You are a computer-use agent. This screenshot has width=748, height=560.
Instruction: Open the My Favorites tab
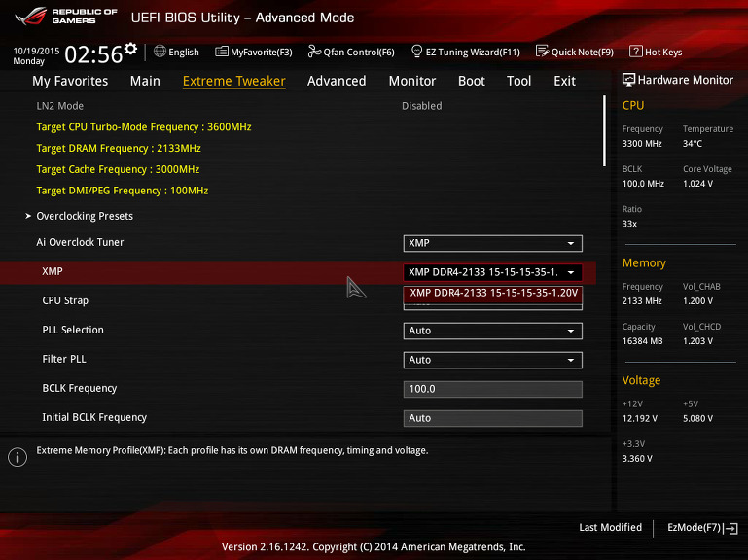70,81
